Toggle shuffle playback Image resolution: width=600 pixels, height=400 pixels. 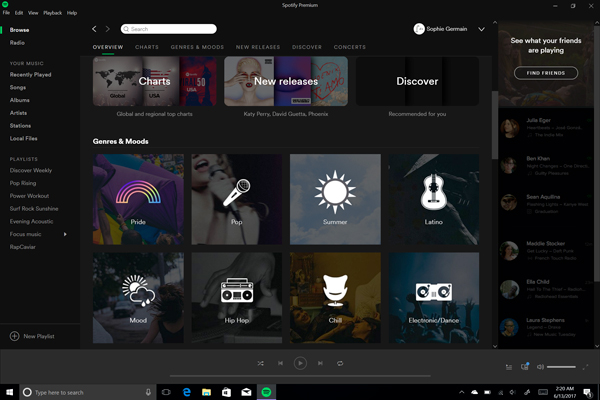pyautogui.click(x=261, y=363)
